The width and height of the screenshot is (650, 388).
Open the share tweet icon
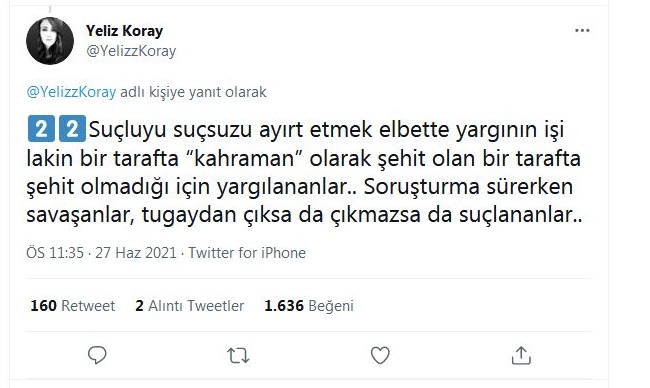click(x=521, y=355)
